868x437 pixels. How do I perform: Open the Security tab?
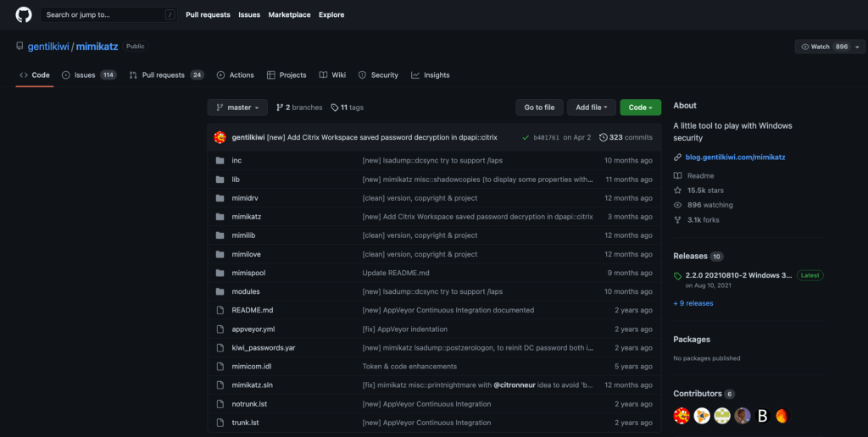(378, 75)
